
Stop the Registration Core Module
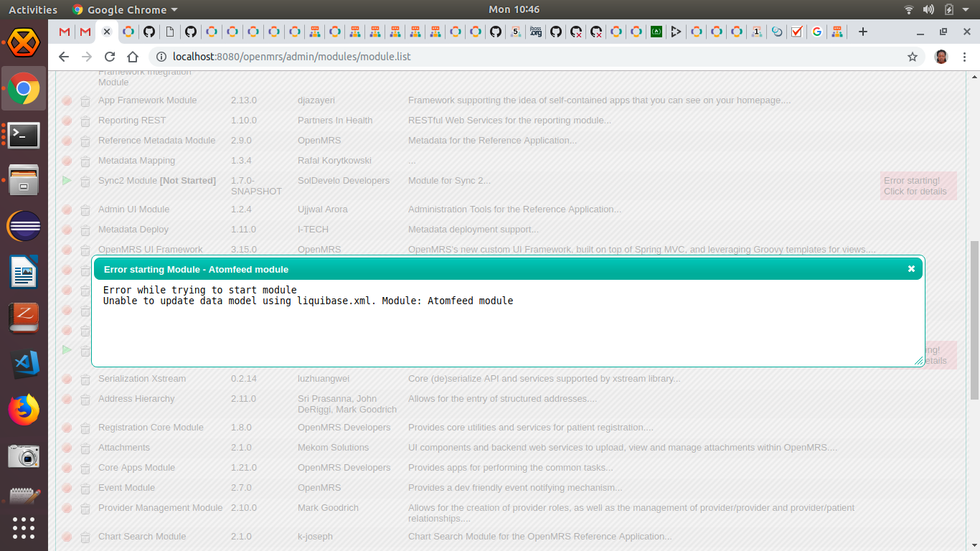point(67,428)
